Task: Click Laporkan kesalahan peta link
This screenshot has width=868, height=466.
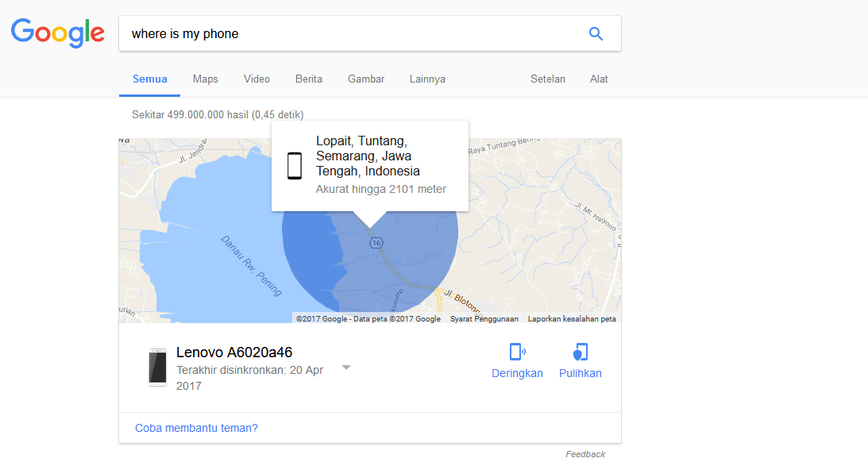Action: coord(572,319)
